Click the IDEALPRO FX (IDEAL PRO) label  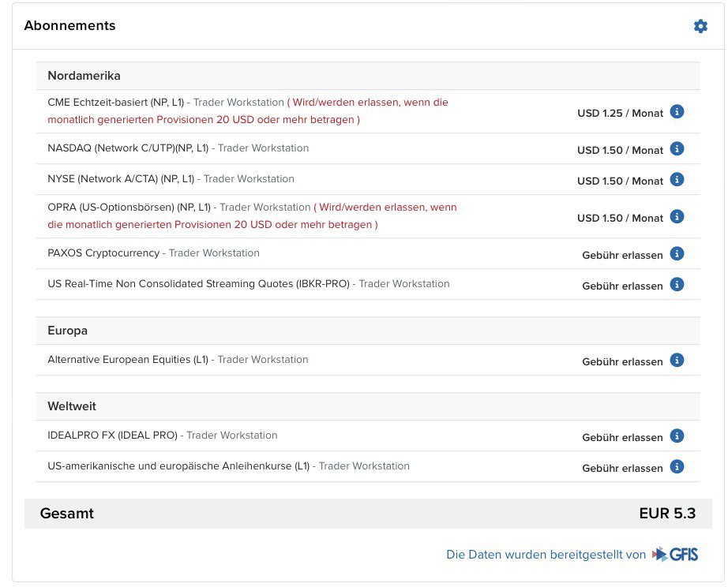(113, 436)
